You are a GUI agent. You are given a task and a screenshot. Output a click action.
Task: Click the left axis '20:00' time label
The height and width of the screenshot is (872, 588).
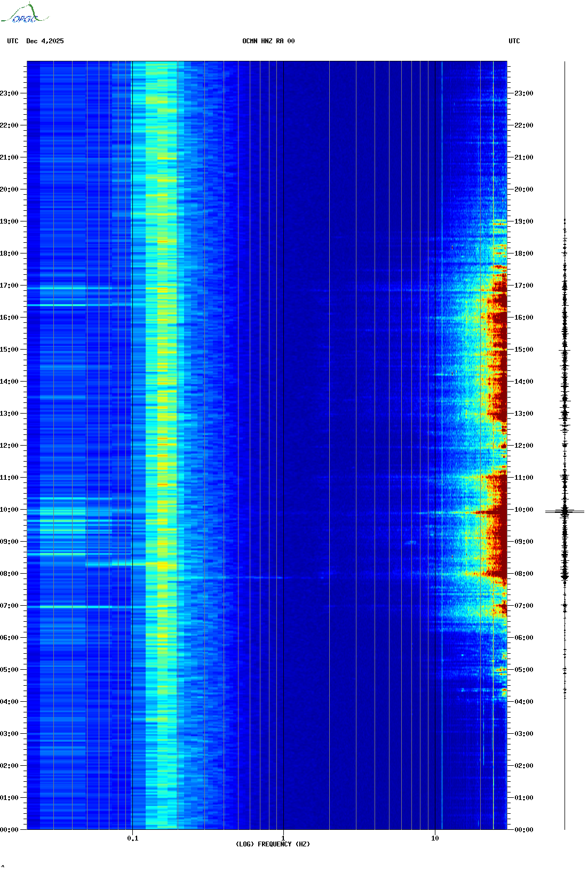[9, 189]
